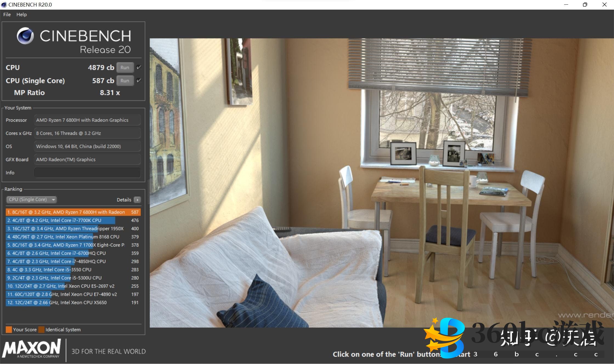Click the orange Your Score legend swatch
Viewport: 614px width, 364px height.
[9, 329]
